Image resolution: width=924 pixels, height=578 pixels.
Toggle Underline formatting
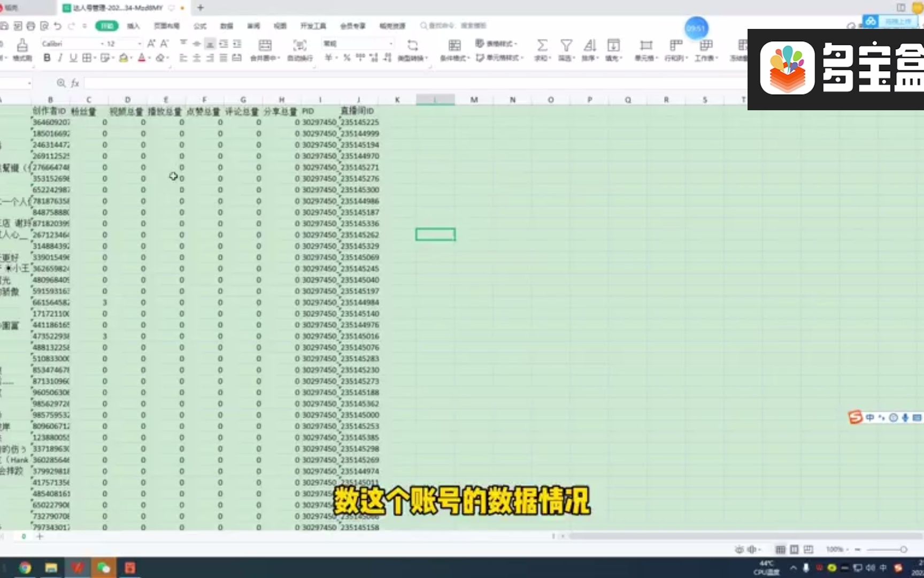(x=73, y=58)
